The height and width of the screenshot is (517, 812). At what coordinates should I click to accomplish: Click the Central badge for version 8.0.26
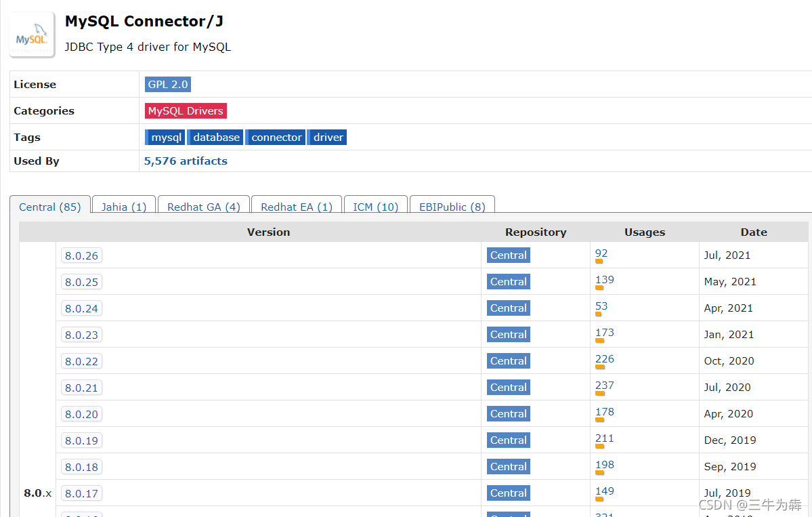tap(509, 255)
